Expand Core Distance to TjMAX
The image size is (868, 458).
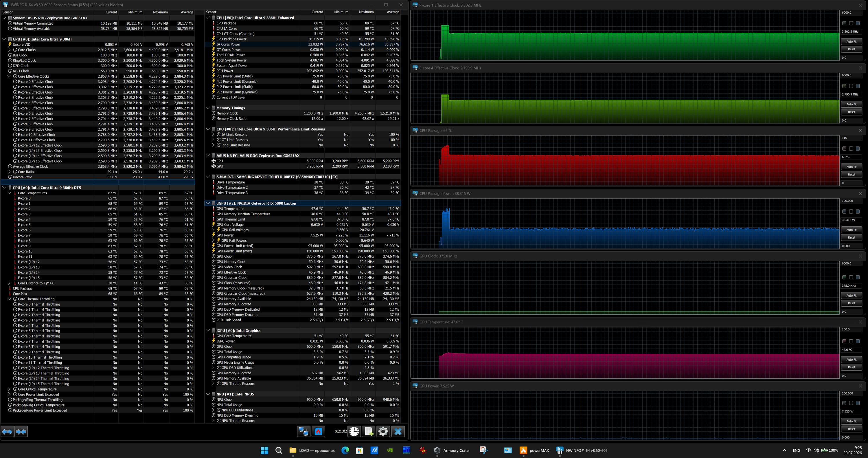pos(10,283)
